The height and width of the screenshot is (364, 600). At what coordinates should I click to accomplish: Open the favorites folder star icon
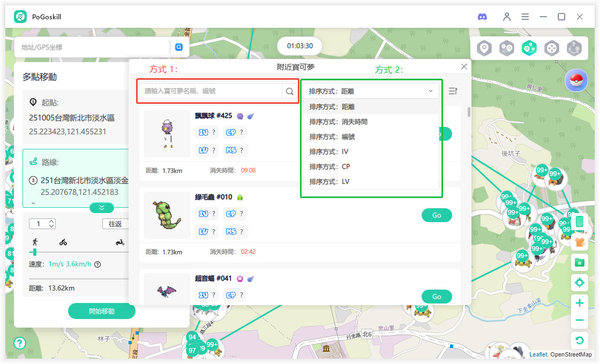tap(579, 262)
